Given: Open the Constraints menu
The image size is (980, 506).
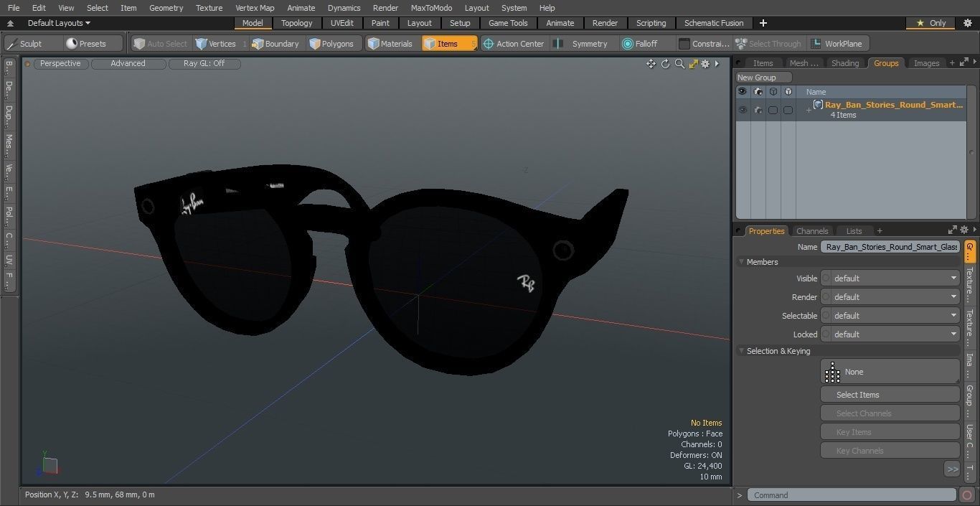Looking at the screenshot, I should [x=705, y=44].
